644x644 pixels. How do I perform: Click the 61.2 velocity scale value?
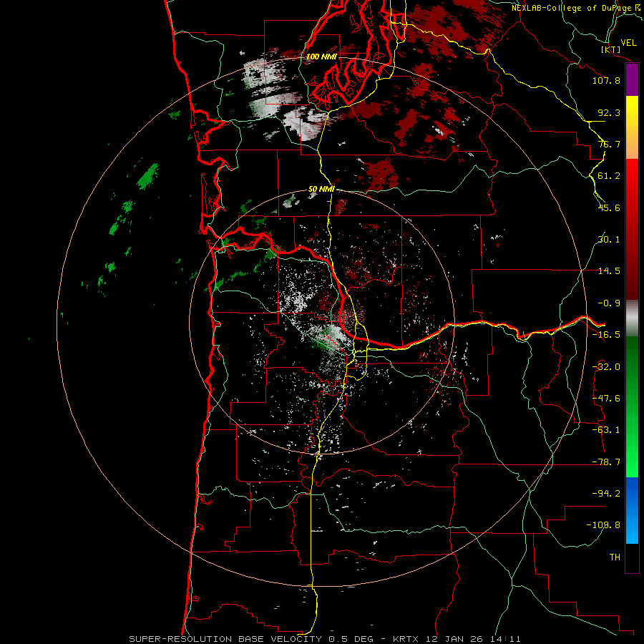[609, 176]
